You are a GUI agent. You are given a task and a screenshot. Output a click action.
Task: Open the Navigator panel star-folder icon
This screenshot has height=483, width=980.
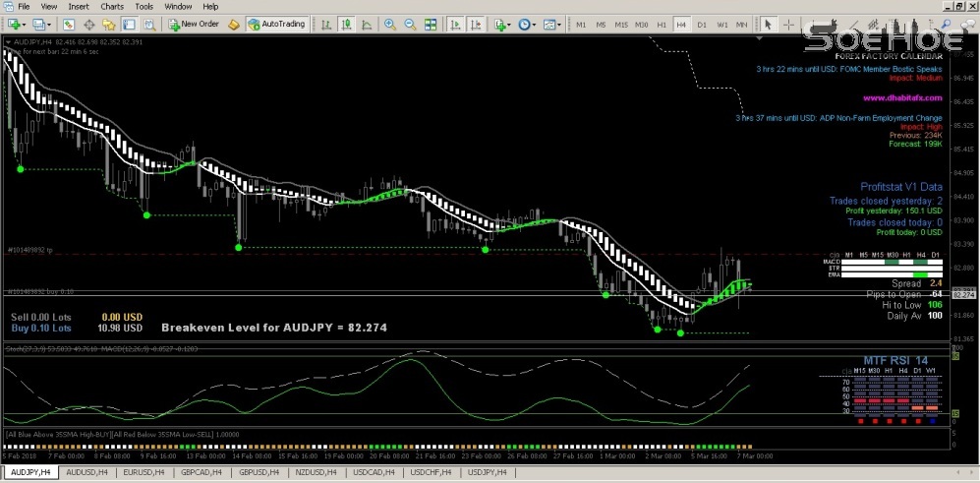pyautogui.click(x=110, y=24)
